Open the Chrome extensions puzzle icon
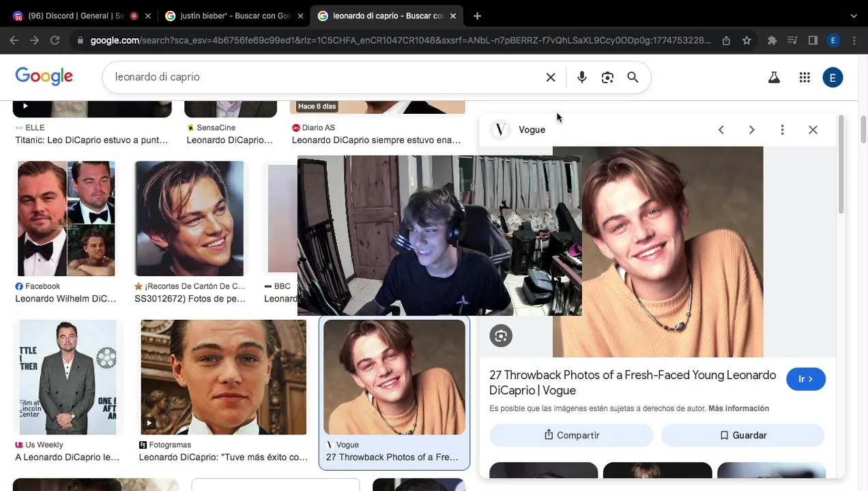The width and height of the screenshot is (868, 491). pos(772,40)
